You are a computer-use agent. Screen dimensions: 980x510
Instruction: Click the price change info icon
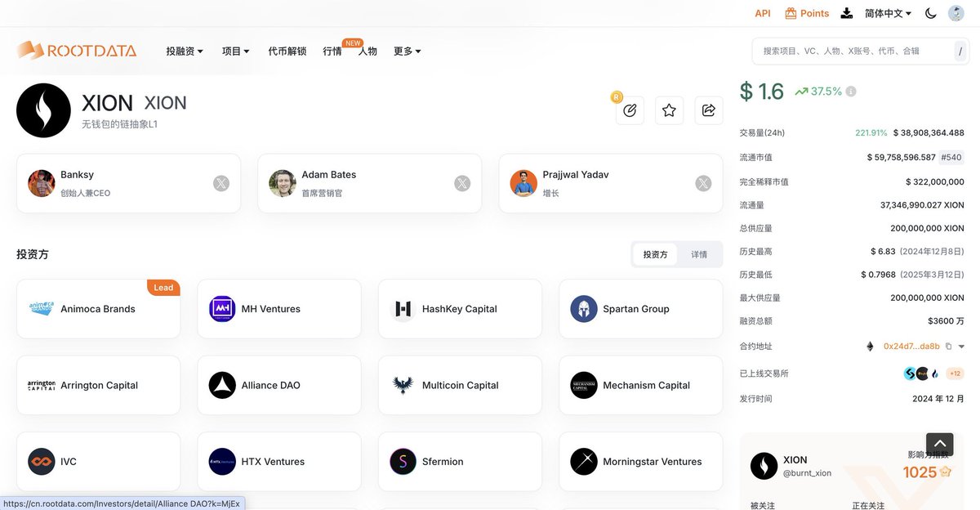(851, 92)
